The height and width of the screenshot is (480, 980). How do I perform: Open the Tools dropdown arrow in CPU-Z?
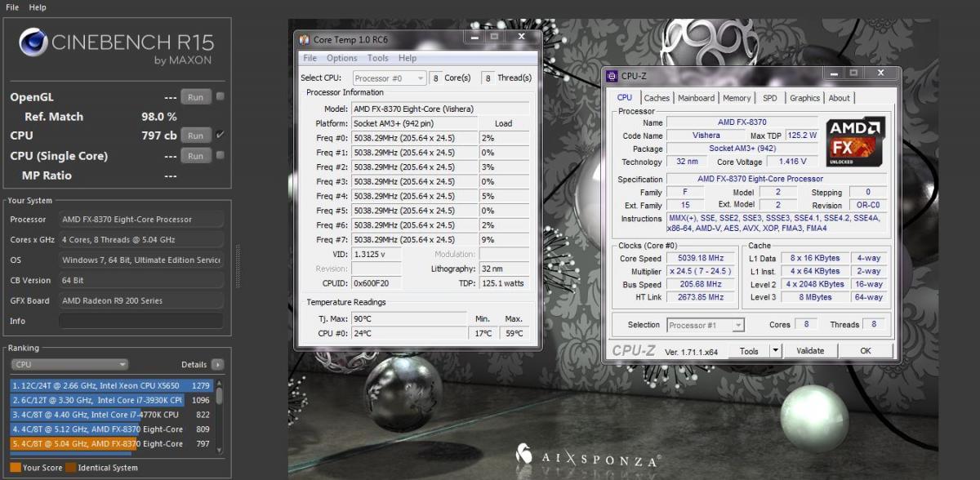pos(775,351)
